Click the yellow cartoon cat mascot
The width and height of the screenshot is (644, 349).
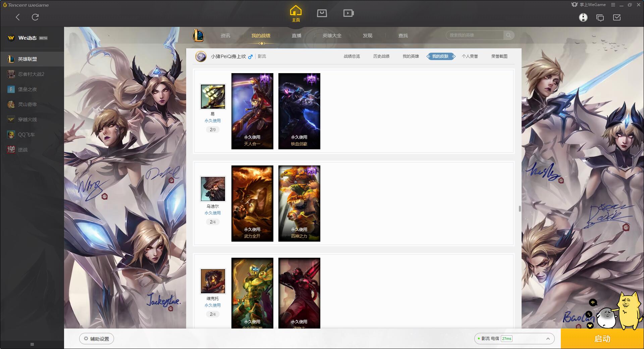coord(629,310)
